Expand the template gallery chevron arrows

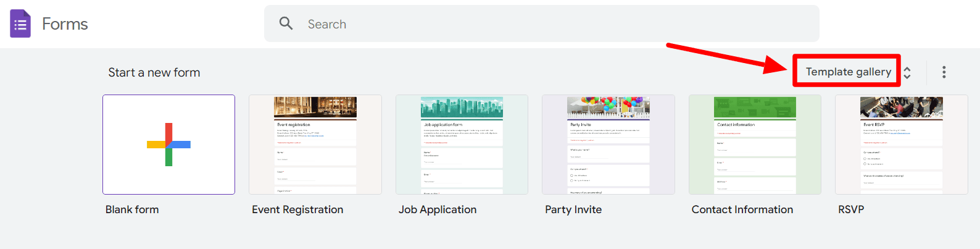[x=907, y=72]
